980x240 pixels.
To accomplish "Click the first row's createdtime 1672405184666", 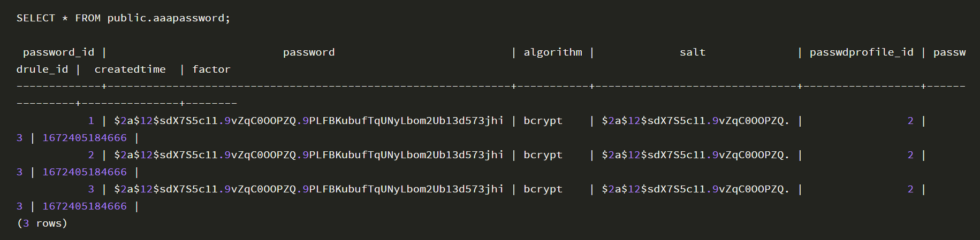I will [85, 138].
